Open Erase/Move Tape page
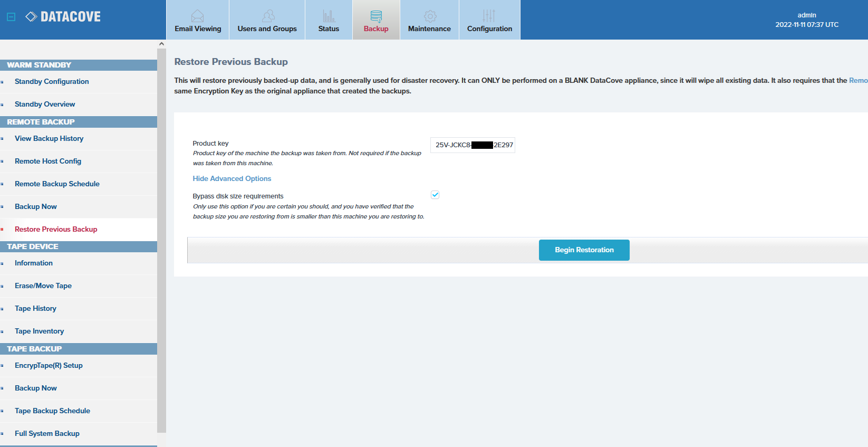The image size is (868, 447). (43, 286)
